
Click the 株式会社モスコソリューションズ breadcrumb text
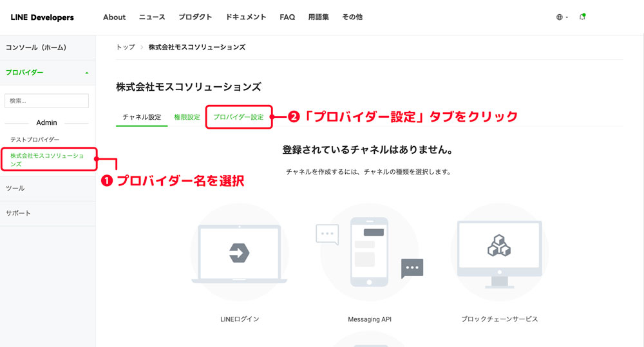[x=196, y=47]
